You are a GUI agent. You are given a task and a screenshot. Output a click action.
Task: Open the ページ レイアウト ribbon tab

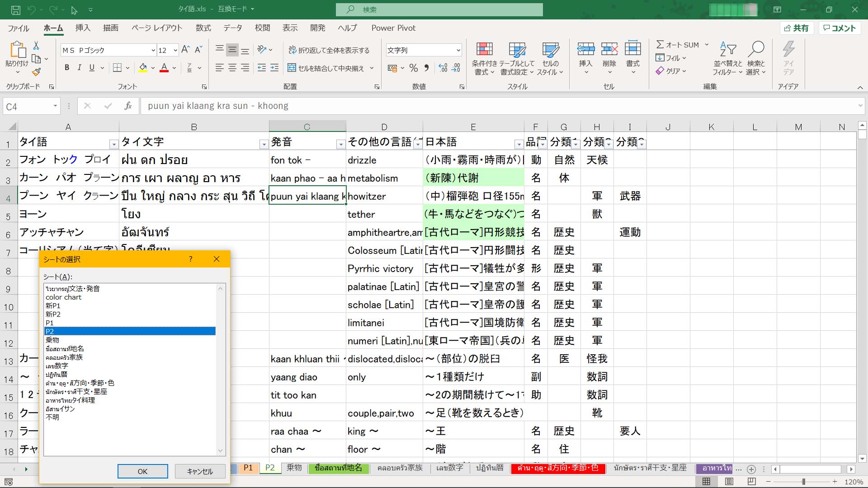(157, 28)
